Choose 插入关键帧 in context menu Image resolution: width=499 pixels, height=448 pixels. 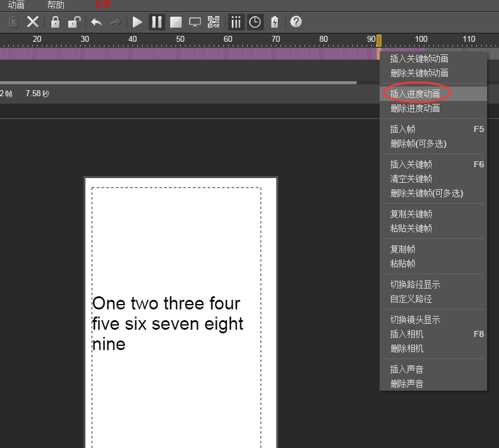click(411, 164)
